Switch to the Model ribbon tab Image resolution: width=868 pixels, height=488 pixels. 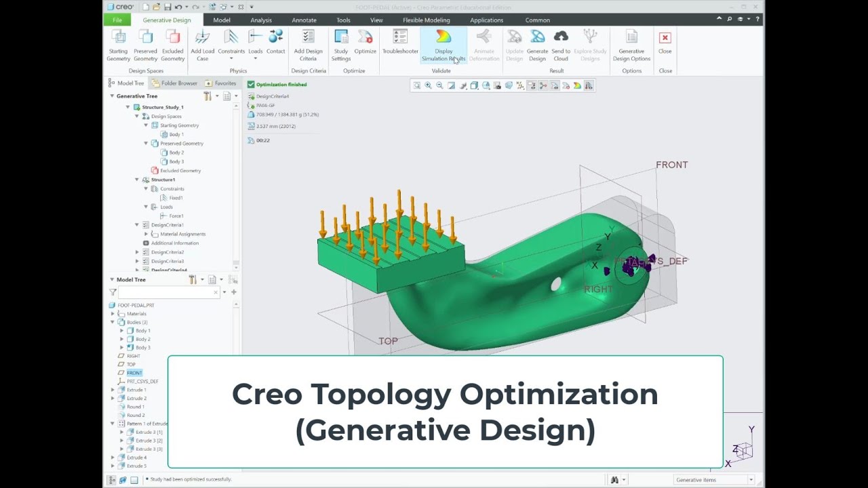click(x=222, y=20)
